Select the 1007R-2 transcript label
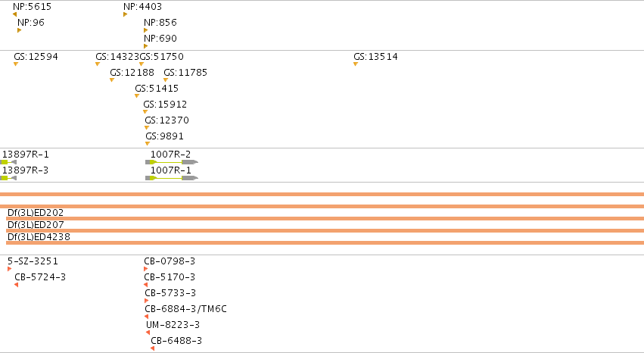This screenshot has height=353, width=644. click(170, 155)
